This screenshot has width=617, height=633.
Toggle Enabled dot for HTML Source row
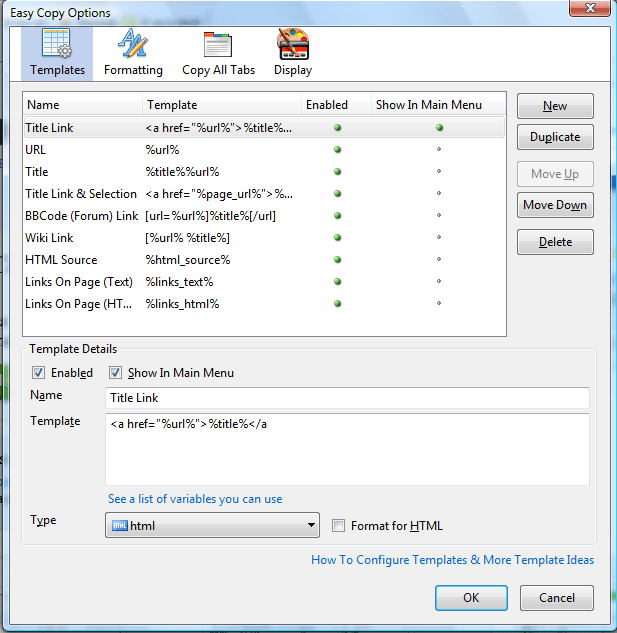tap(338, 260)
